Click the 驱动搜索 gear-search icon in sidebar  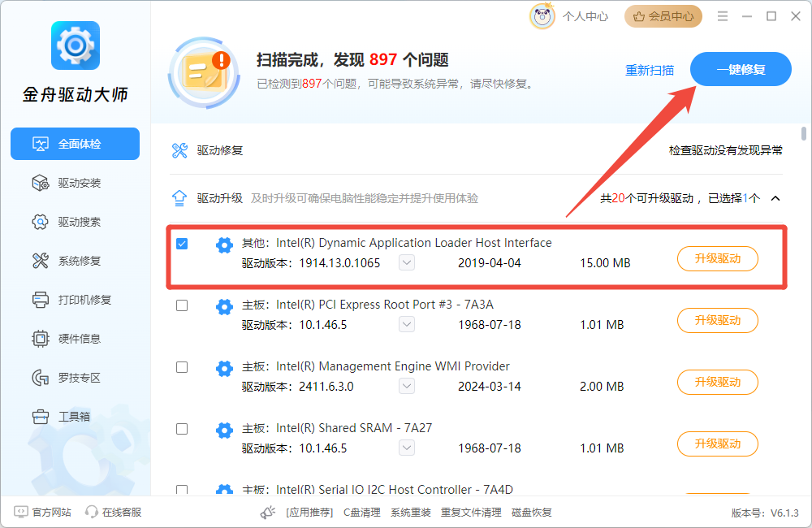41,222
